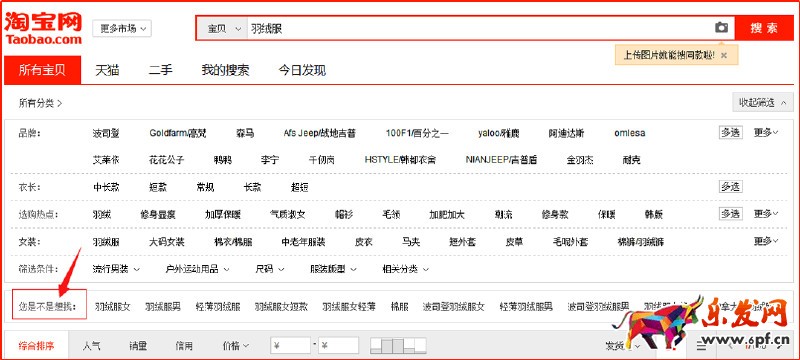800x360 pixels.
Task: Sort results by 销量
Action: click(x=138, y=346)
